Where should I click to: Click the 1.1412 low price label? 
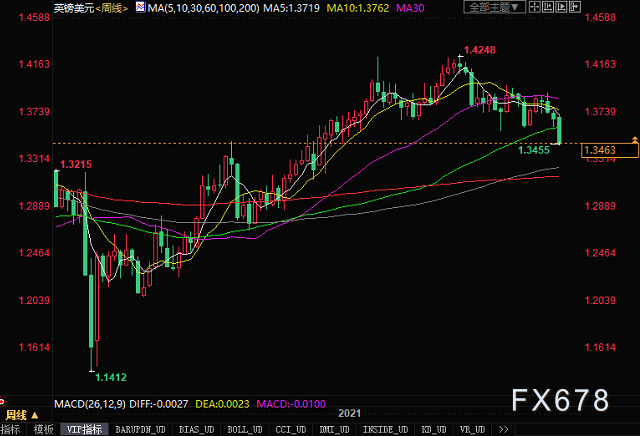[111, 377]
